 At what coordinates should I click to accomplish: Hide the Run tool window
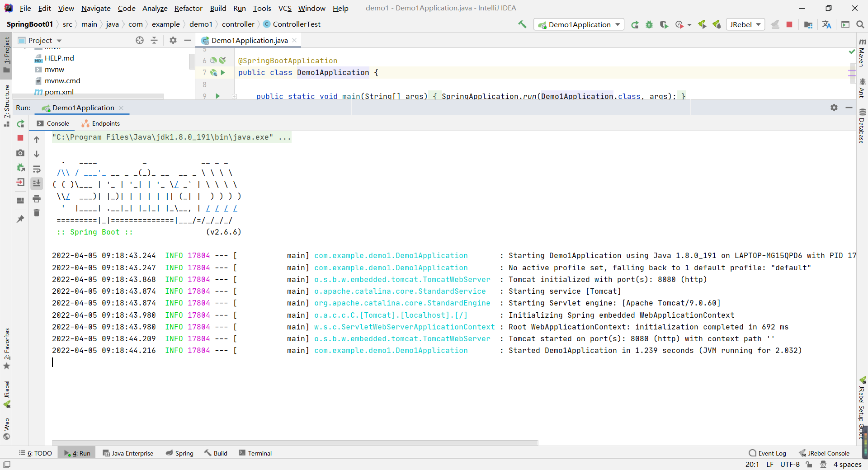(x=849, y=108)
